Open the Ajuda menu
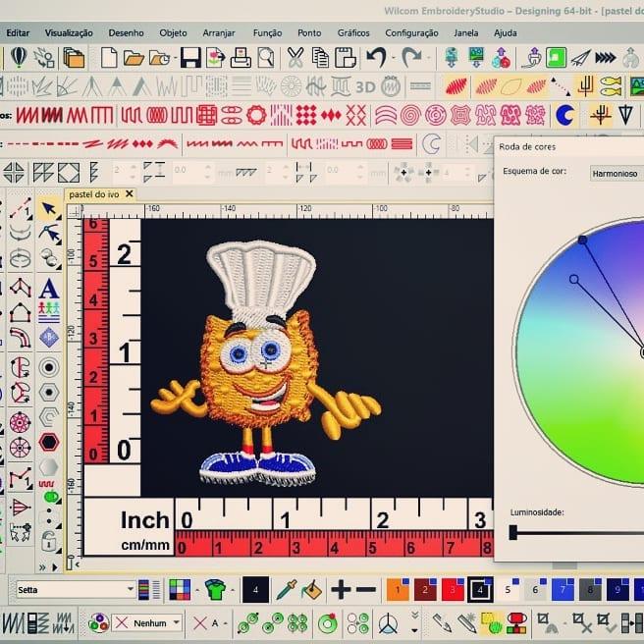Screen dimensions: 644x644 click(506, 32)
